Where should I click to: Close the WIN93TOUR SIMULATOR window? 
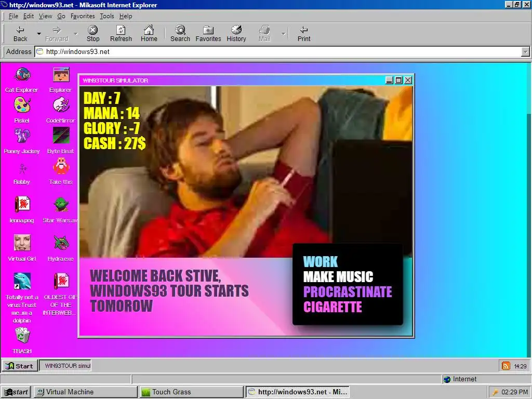(x=408, y=81)
